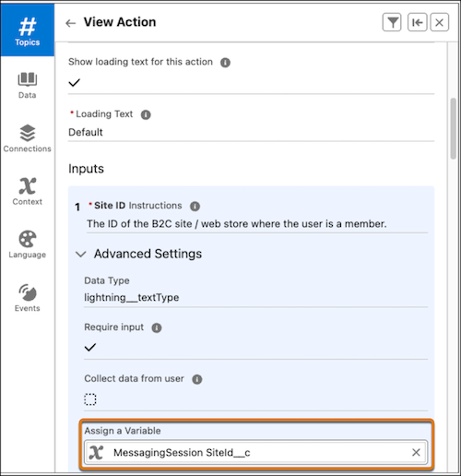Open the Assign a Variable combo box
The height and width of the screenshot is (476, 461).
click(x=256, y=452)
